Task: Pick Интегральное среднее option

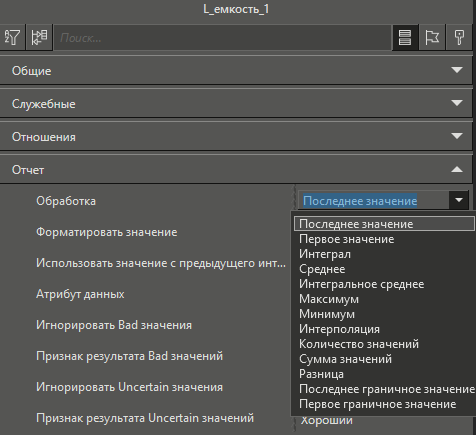Action: [362, 284]
